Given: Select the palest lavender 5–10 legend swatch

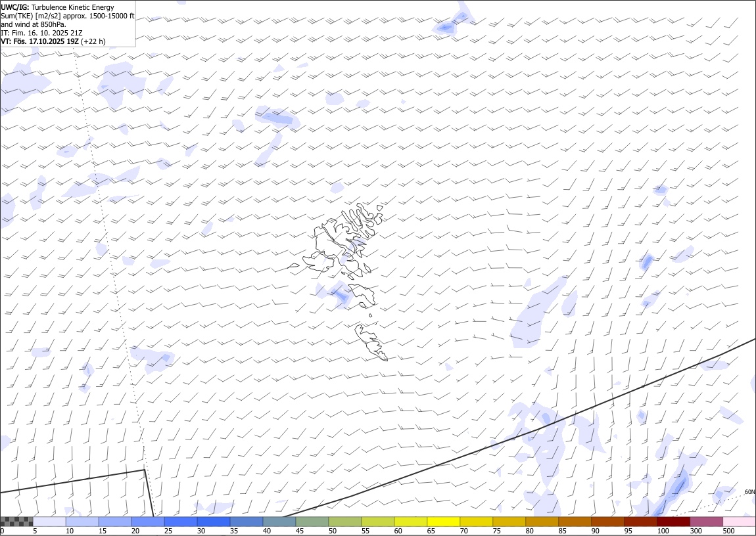Looking at the screenshot, I should pyautogui.click(x=50, y=522).
